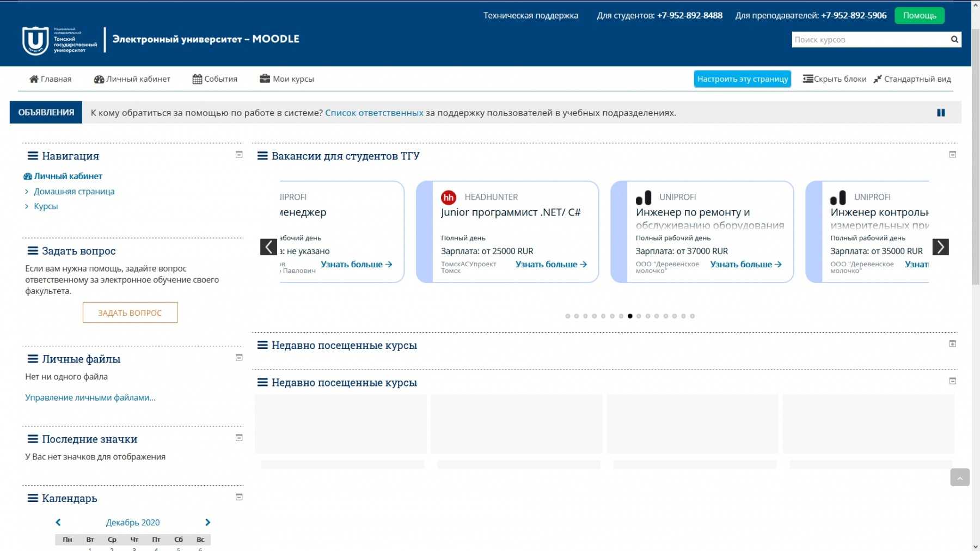Click Личный кабинет navigation link
Image resolution: width=980 pixels, height=551 pixels.
68,176
